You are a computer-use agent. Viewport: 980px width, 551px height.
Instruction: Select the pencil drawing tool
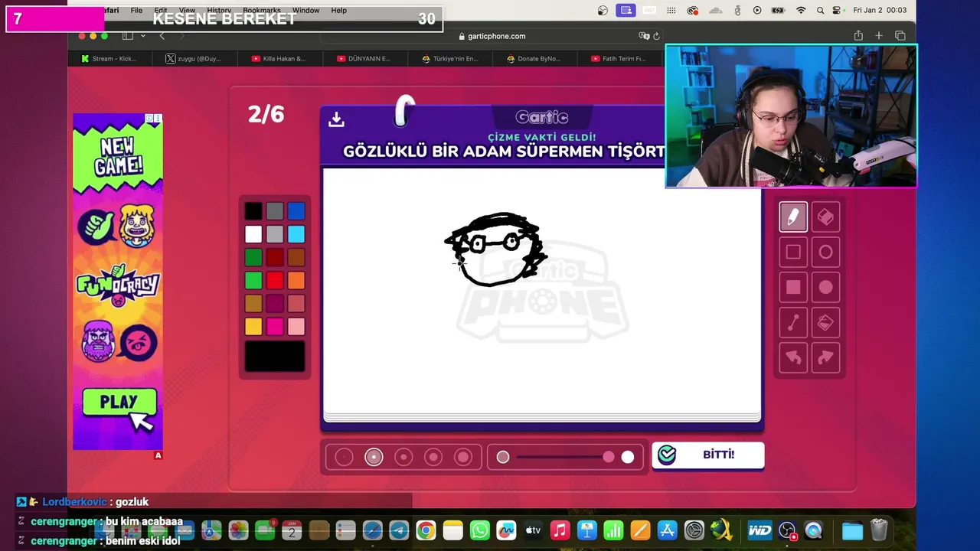pyautogui.click(x=793, y=217)
